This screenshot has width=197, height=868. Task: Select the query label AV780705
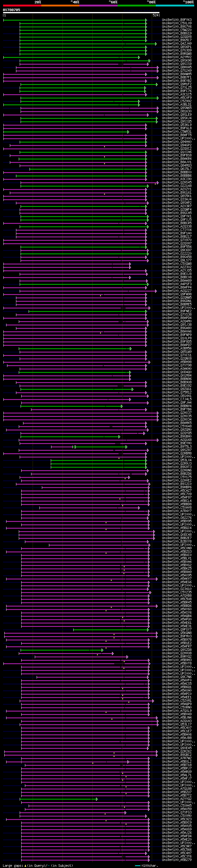click(11, 10)
